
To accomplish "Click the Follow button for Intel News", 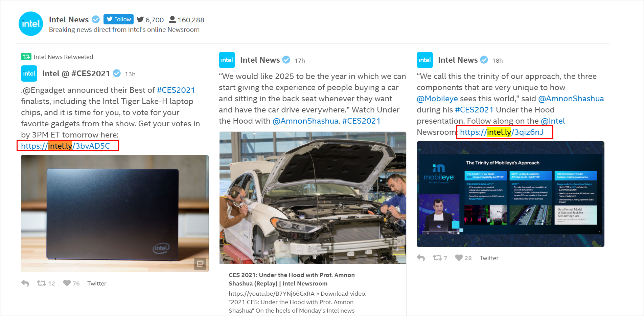I will (x=118, y=19).
